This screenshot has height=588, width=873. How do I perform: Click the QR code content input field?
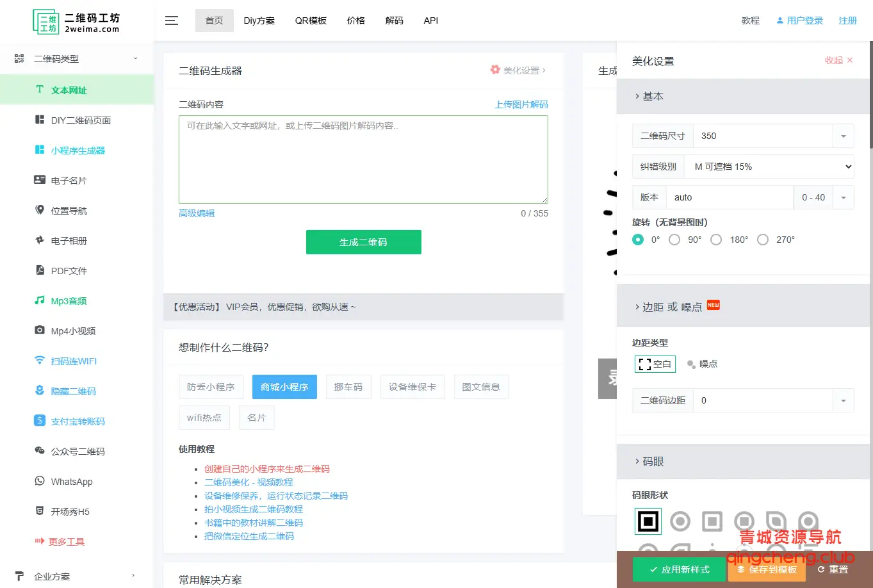(363, 159)
